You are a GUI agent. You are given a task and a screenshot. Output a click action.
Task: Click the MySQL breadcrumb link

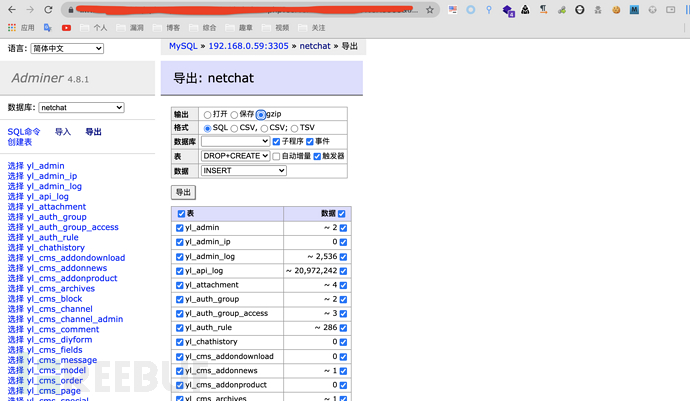click(x=183, y=46)
